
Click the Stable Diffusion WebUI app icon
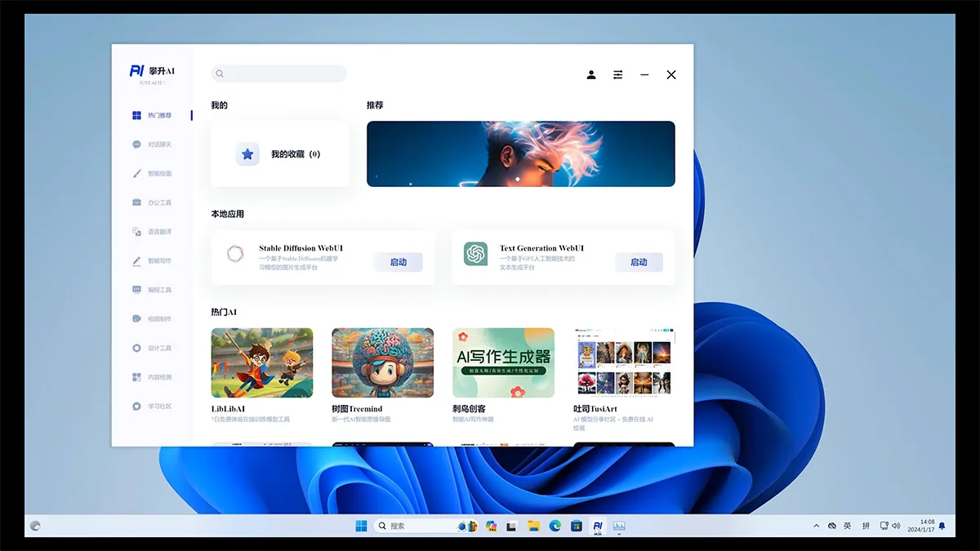tap(236, 254)
